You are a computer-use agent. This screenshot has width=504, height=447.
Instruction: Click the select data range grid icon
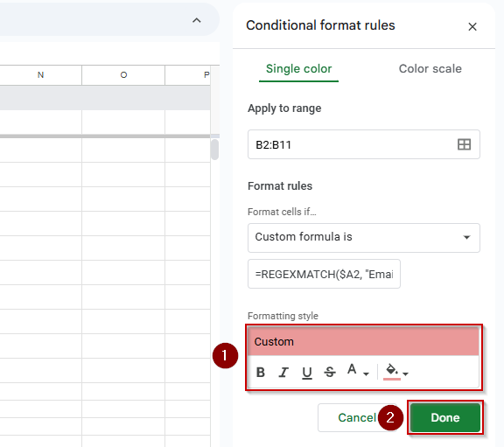click(464, 144)
